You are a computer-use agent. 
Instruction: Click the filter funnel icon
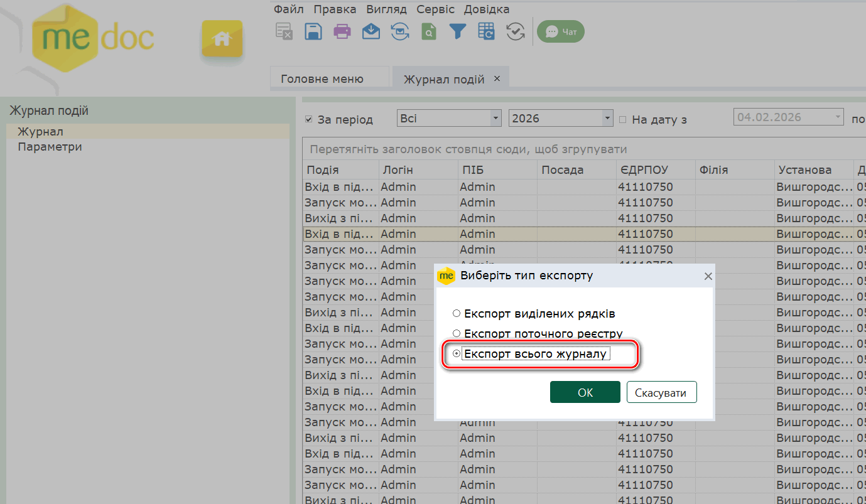457,31
